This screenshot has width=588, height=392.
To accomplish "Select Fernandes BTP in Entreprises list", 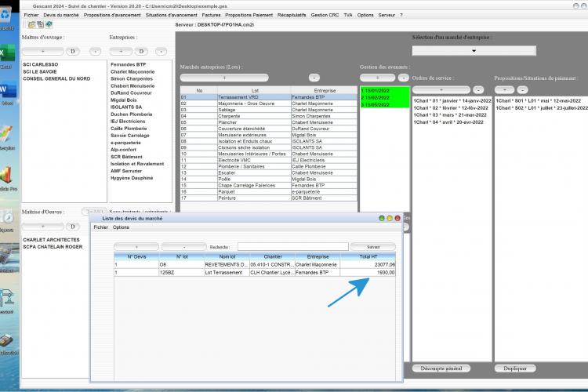I will [x=129, y=64].
